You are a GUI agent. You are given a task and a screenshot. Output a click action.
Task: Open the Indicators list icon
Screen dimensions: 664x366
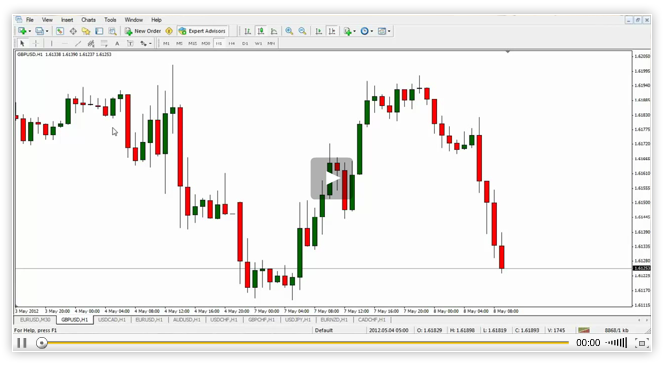click(x=348, y=31)
